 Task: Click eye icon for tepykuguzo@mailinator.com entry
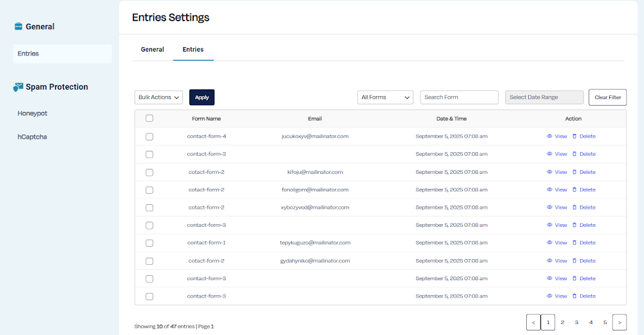(549, 243)
